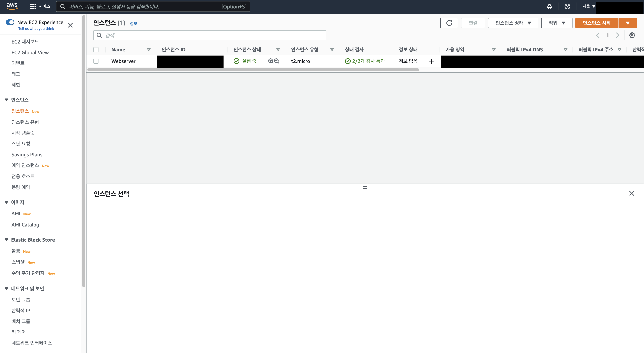Refresh the instances list

(449, 23)
